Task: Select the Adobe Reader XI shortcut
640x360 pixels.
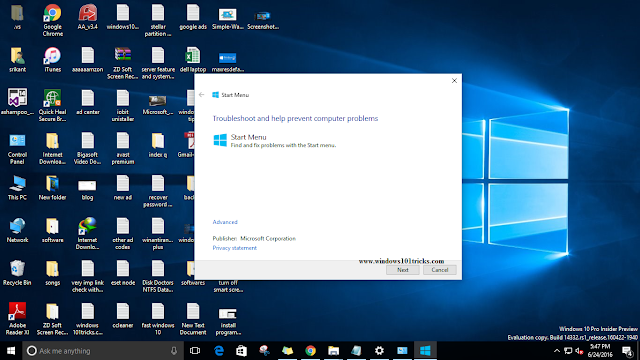Action: coord(18,318)
